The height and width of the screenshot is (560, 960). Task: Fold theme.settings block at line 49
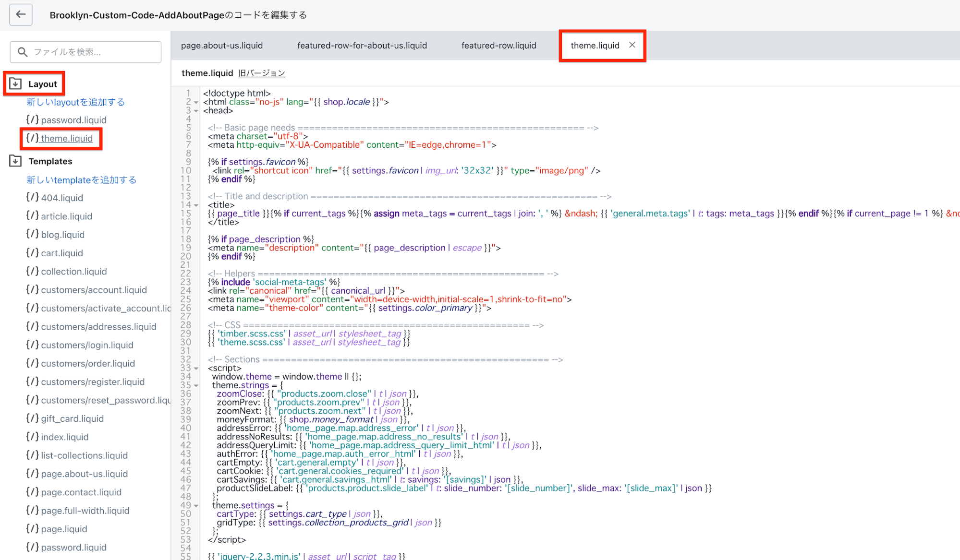click(x=196, y=506)
